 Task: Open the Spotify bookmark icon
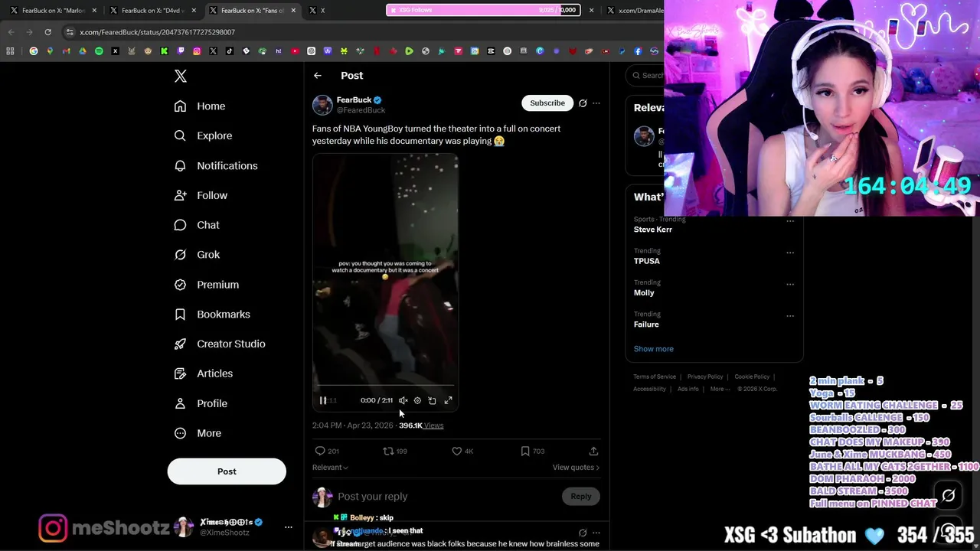point(99,51)
